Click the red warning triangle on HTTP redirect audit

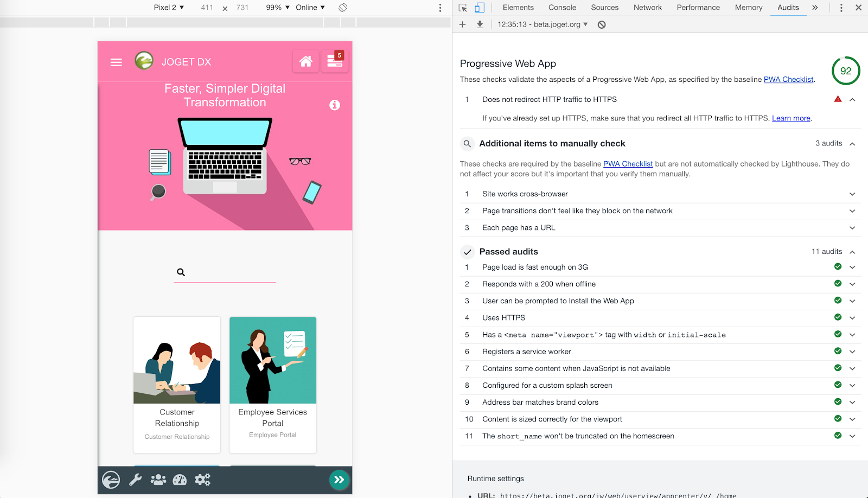[838, 99]
